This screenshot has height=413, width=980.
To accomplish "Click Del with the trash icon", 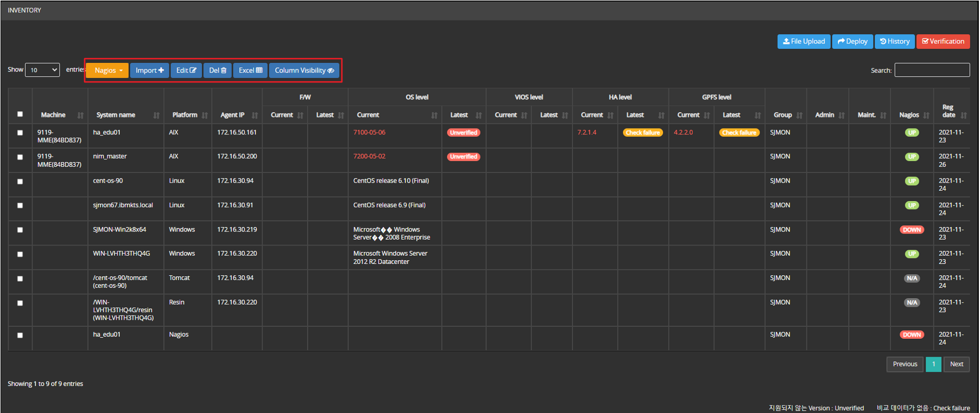I will [218, 70].
